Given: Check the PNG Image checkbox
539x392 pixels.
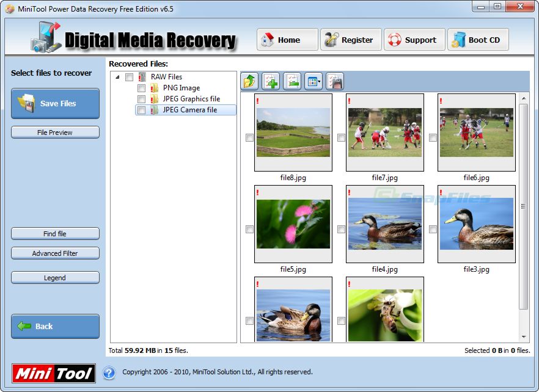Looking at the screenshot, I should point(141,88).
